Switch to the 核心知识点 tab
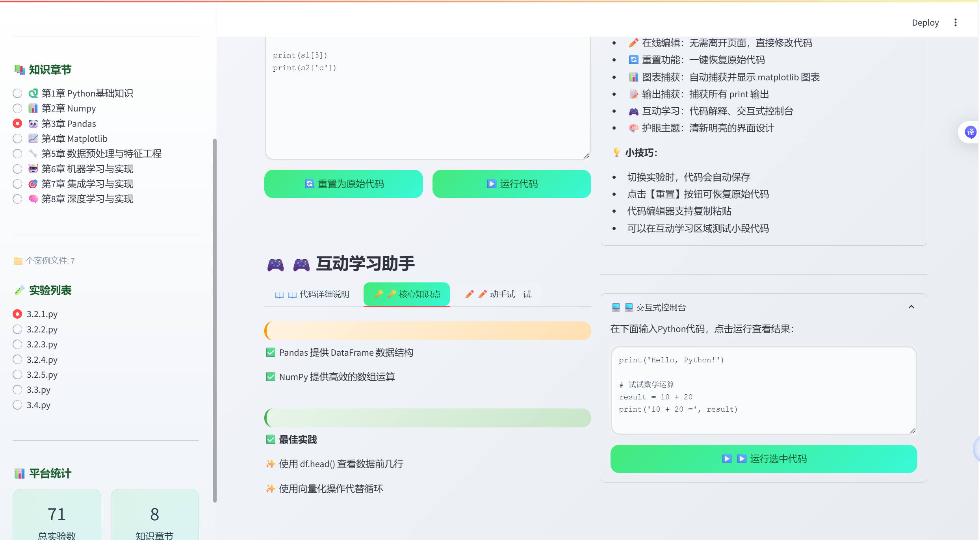The height and width of the screenshot is (540, 980). [x=406, y=294]
